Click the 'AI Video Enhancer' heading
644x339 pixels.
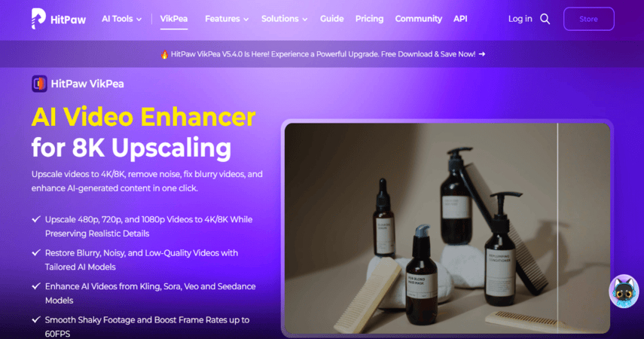pos(143,117)
